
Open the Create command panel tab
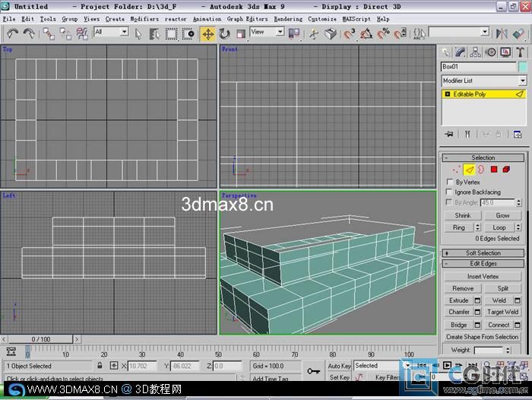446,52
